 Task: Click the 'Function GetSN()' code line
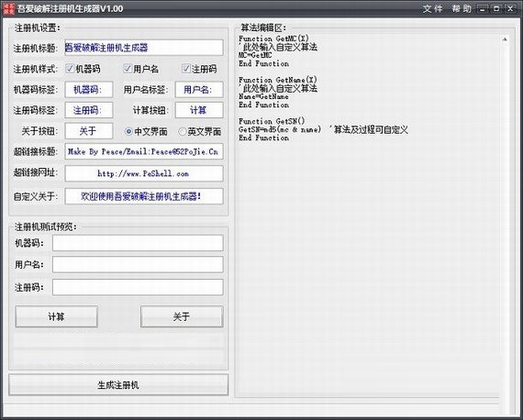pyautogui.click(x=272, y=121)
